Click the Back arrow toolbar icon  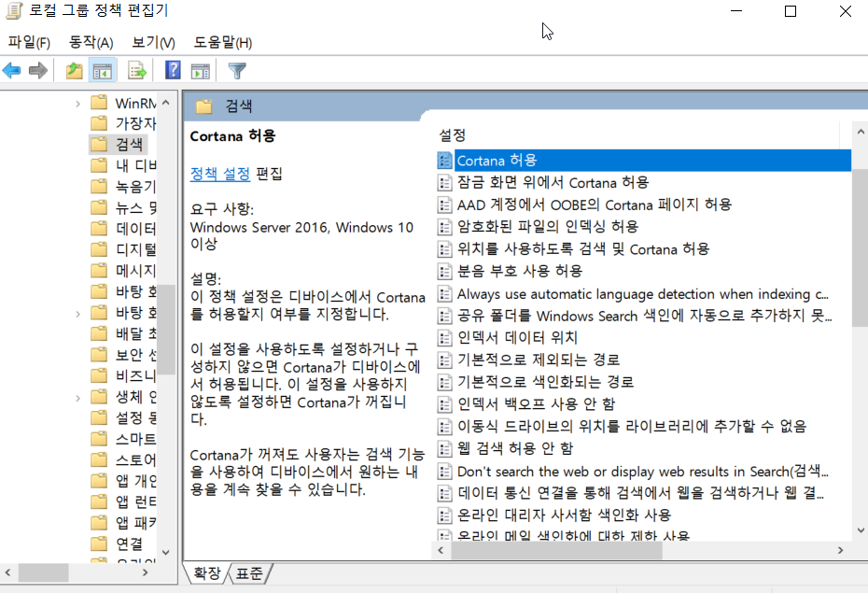[11, 70]
